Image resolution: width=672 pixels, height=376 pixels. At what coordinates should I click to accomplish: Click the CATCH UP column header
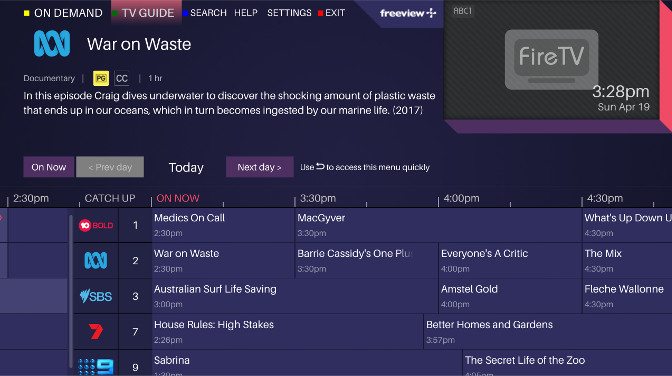click(x=110, y=199)
